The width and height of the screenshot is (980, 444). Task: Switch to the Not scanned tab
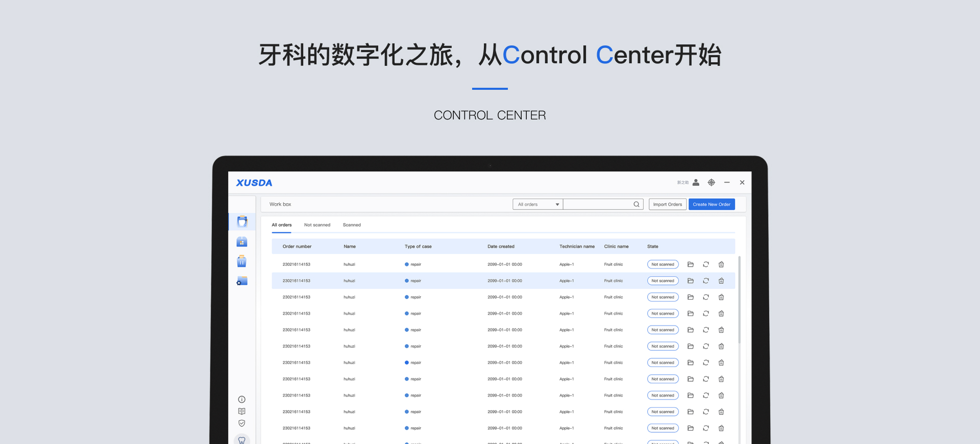[317, 225]
